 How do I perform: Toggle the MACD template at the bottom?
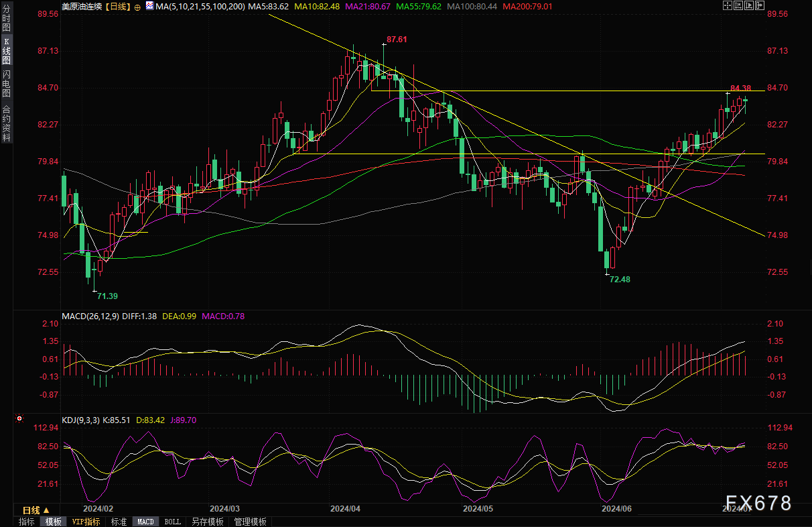point(145,522)
